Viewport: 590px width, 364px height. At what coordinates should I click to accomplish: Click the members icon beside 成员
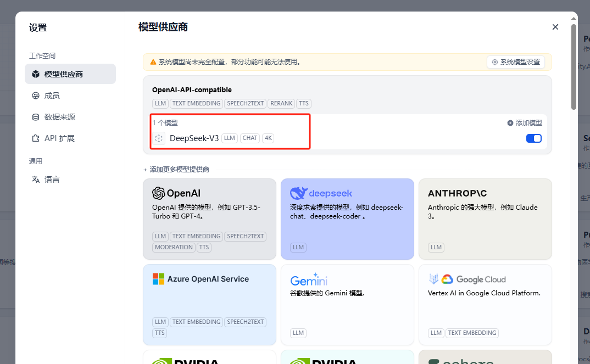36,96
